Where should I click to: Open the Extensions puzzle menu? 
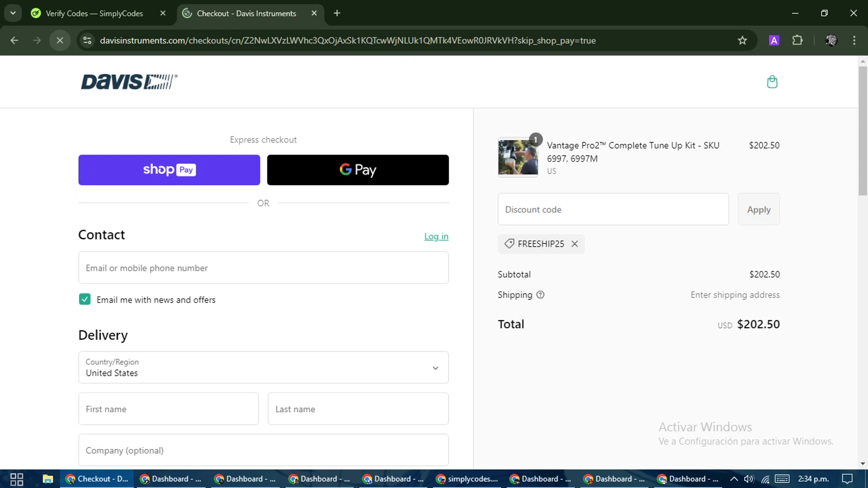[797, 41]
